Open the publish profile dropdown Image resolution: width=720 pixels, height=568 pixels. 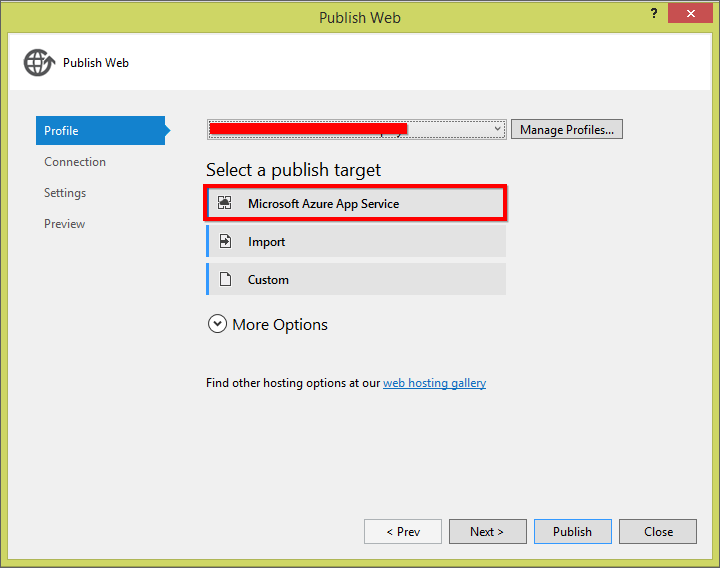click(356, 129)
